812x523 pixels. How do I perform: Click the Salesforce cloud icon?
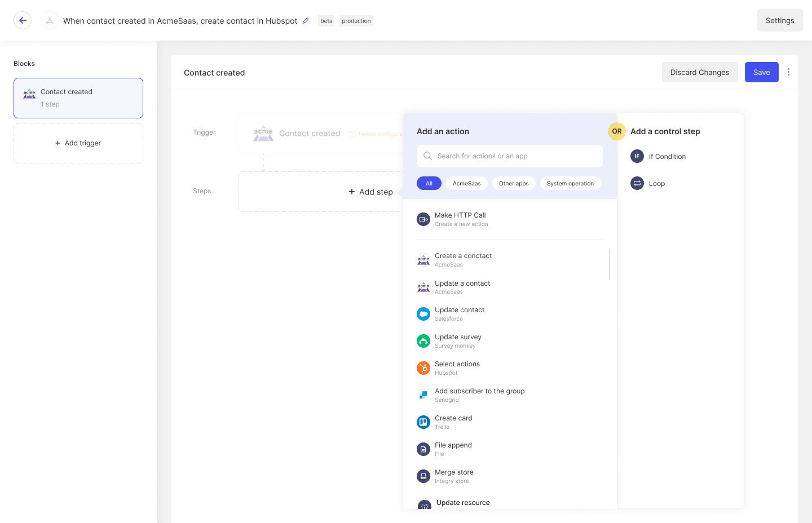coord(423,314)
